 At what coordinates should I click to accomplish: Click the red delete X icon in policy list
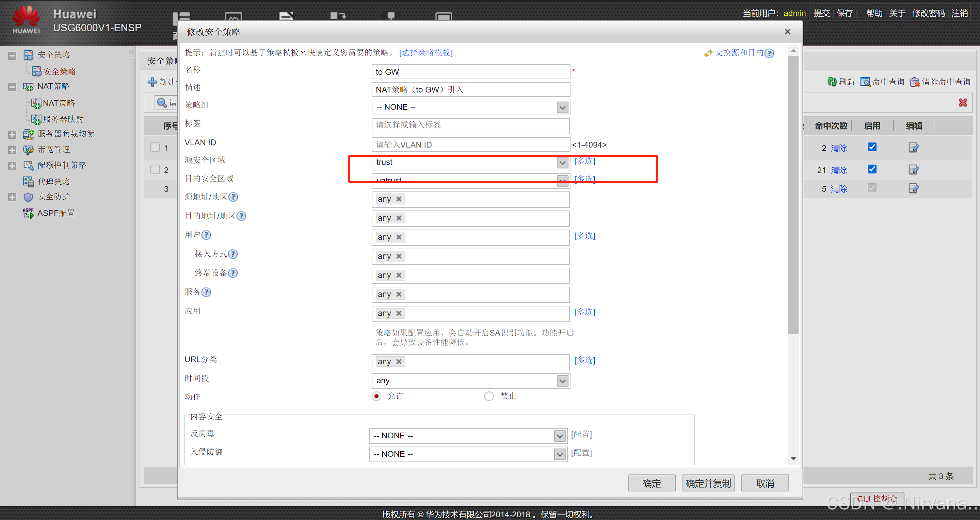(963, 103)
